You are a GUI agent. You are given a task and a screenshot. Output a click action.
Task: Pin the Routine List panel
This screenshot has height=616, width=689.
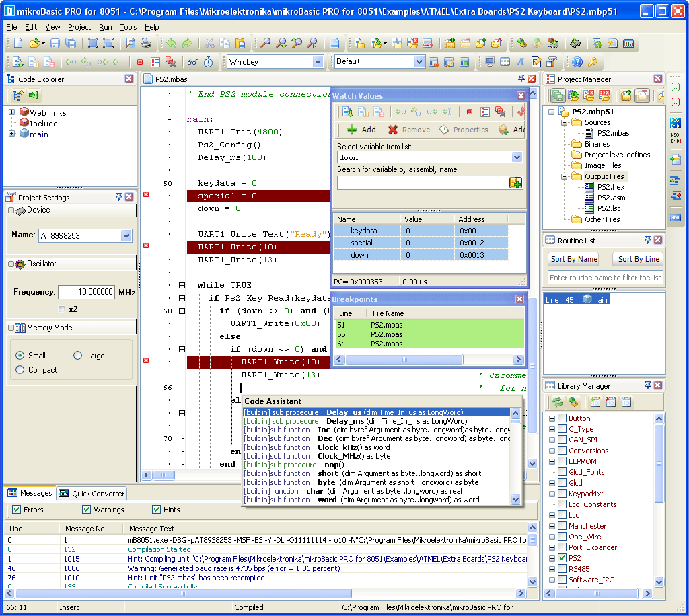coord(648,239)
